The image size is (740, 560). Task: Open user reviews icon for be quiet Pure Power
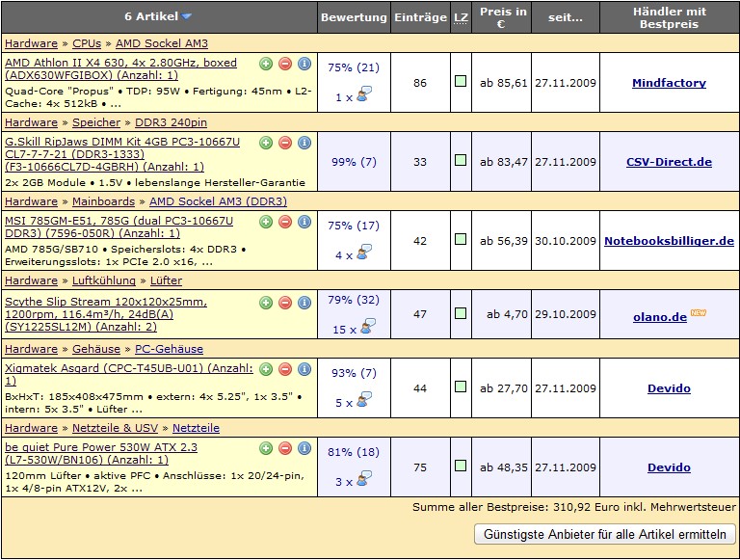(364, 479)
